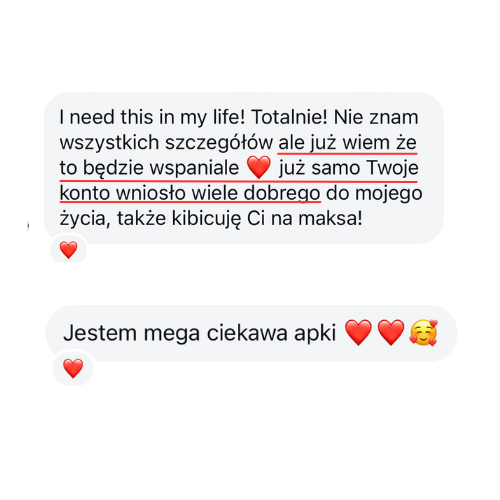The image size is (500, 500).
Task: Click the word 'Totalnie!' in first message
Action: (289, 117)
